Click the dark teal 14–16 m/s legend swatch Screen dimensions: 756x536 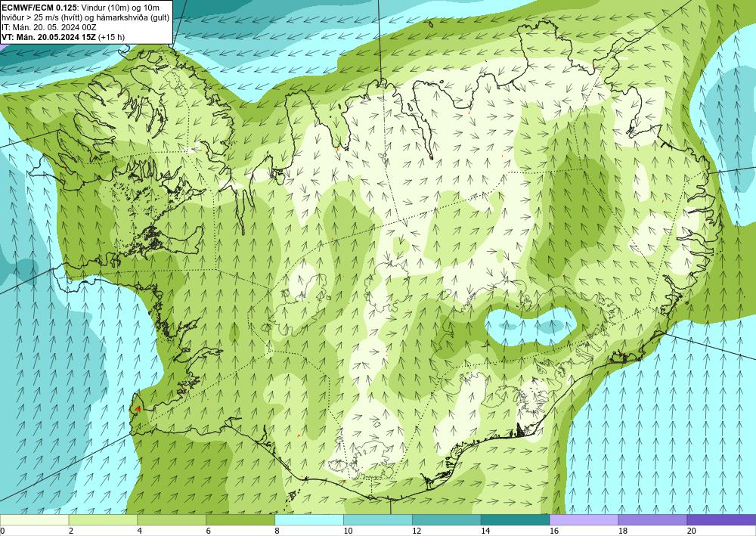pyautogui.click(x=515, y=519)
